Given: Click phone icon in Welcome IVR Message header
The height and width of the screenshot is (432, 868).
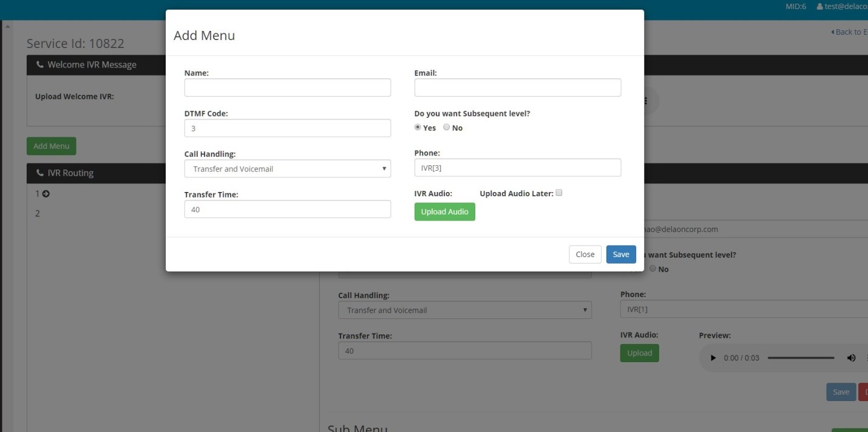Looking at the screenshot, I should (x=40, y=64).
